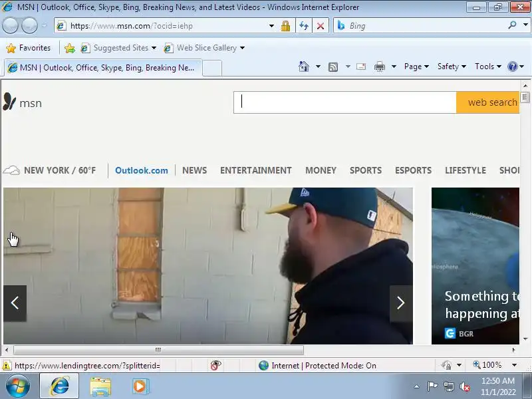Show previous slide in carousel

15,303
